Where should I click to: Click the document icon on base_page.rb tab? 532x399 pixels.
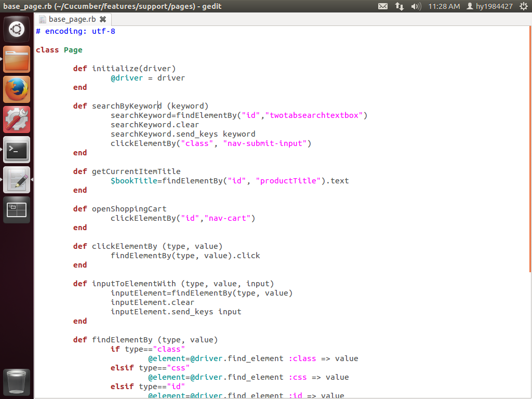43,19
